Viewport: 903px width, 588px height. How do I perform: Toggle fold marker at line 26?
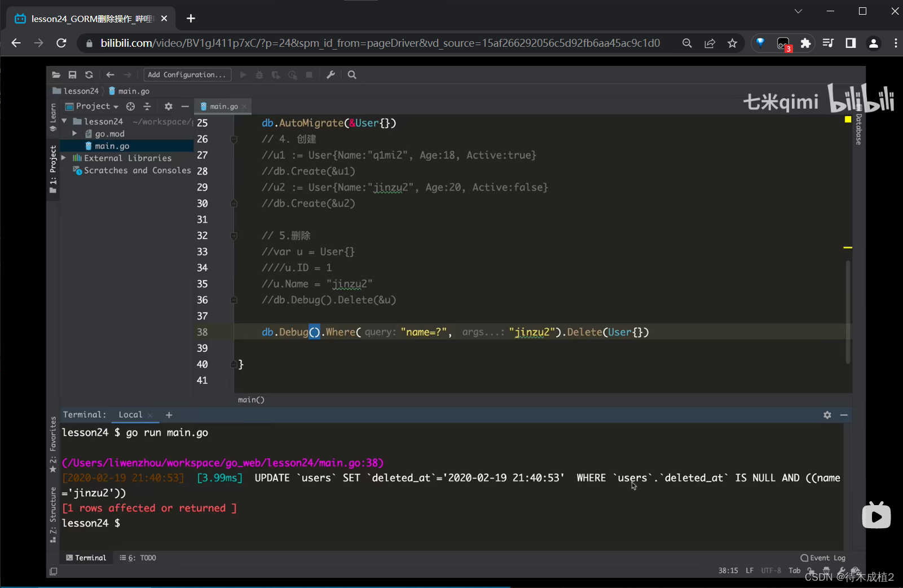(x=234, y=139)
